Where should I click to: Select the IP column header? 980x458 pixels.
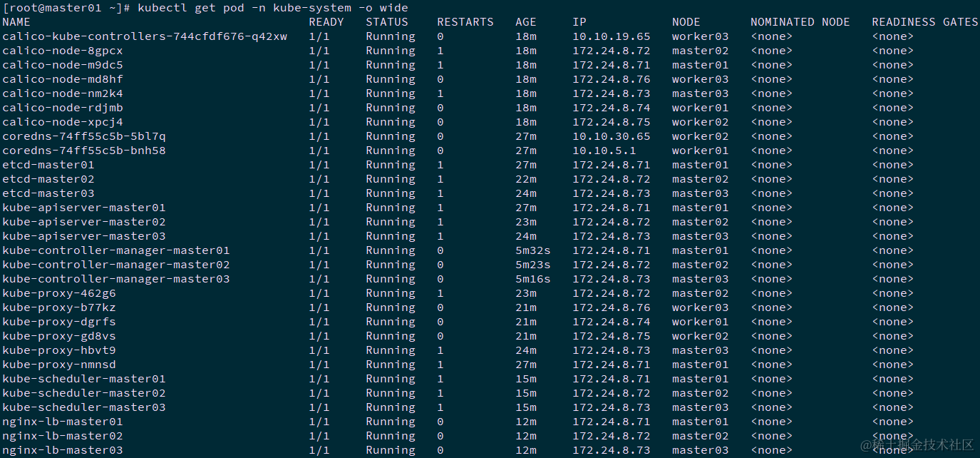[x=579, y=22]
